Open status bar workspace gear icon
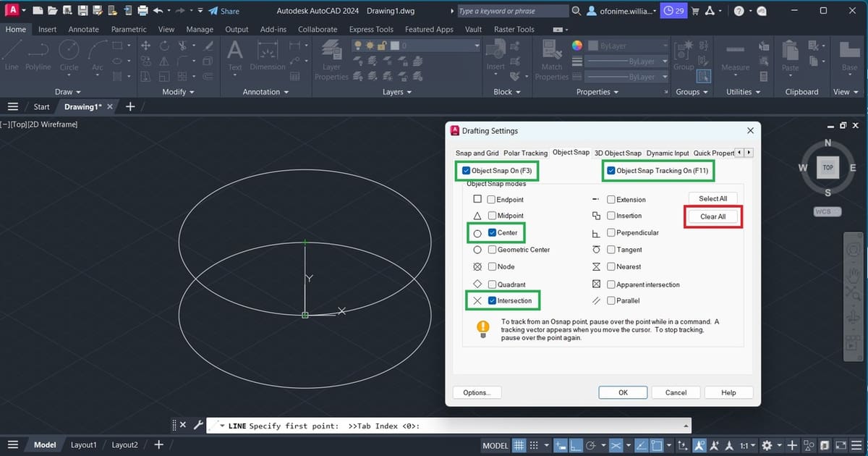 767,445
